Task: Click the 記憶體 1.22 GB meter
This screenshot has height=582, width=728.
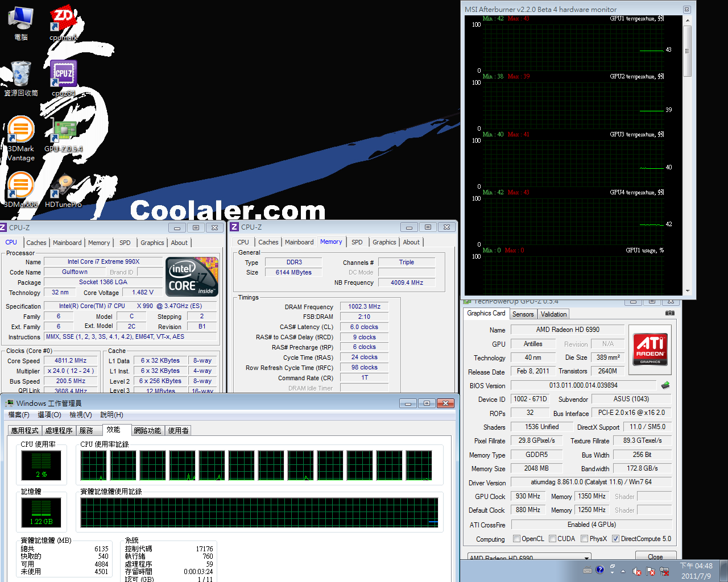Action: (41, 513)
